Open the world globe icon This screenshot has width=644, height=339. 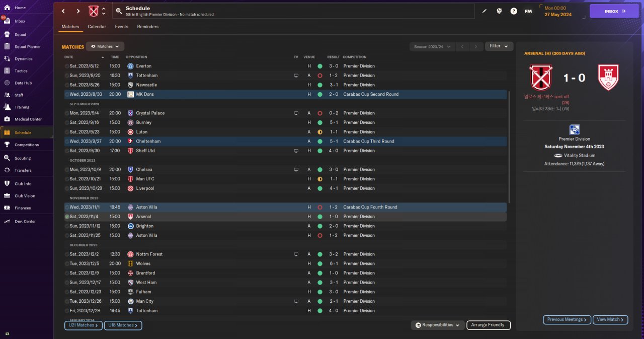(x=499, y=11)
